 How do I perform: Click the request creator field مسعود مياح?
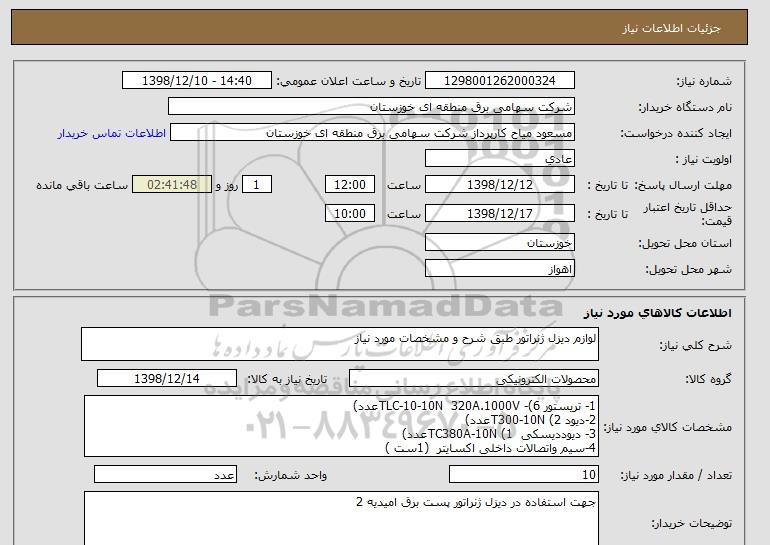[372, 133]
